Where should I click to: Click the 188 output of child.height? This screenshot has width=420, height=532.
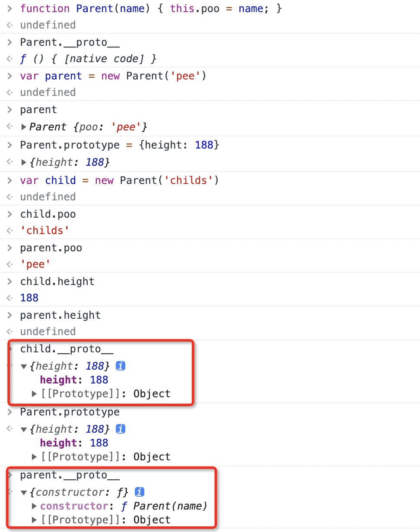(29, 298)
